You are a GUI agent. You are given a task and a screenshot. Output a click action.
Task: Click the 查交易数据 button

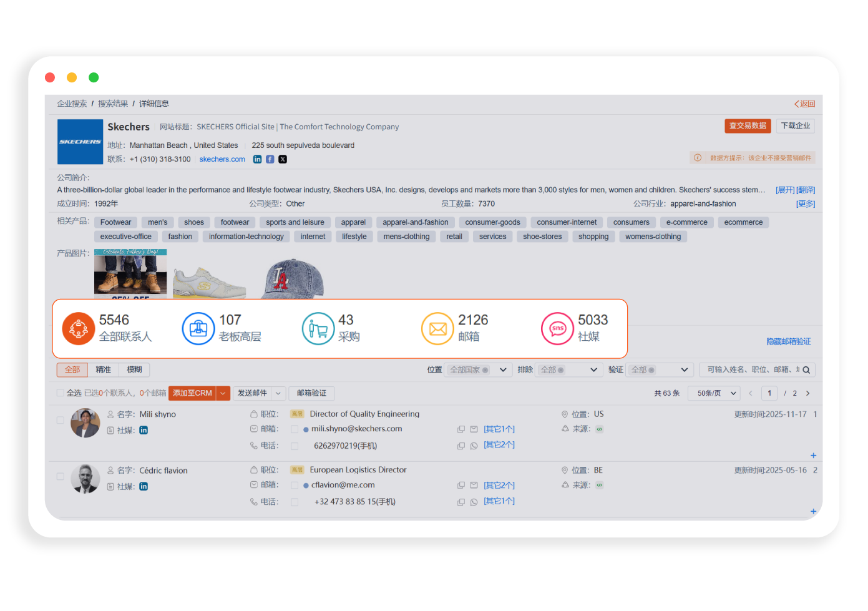pos(748,126)
